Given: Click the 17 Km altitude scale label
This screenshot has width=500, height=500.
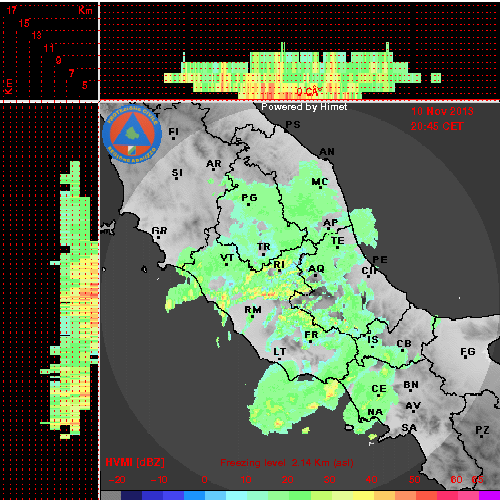Looking at the screenshot, I should (11, 10).
